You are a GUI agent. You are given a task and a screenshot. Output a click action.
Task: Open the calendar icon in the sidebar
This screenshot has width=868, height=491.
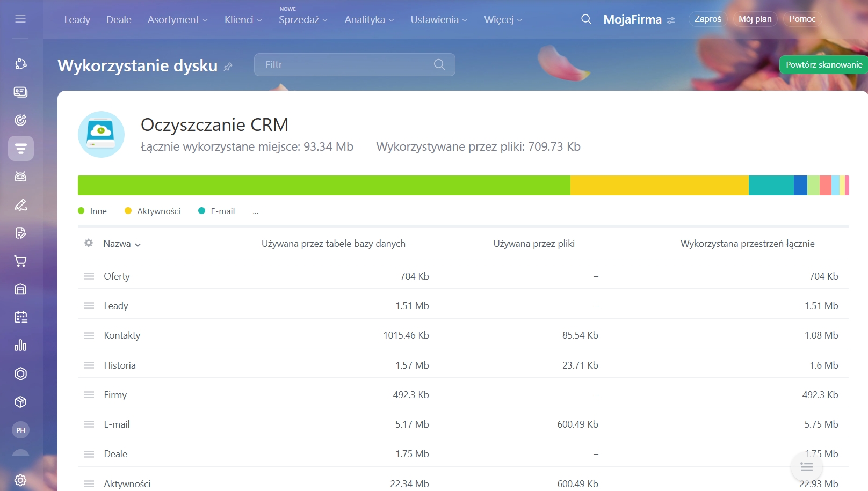[20, 317]
